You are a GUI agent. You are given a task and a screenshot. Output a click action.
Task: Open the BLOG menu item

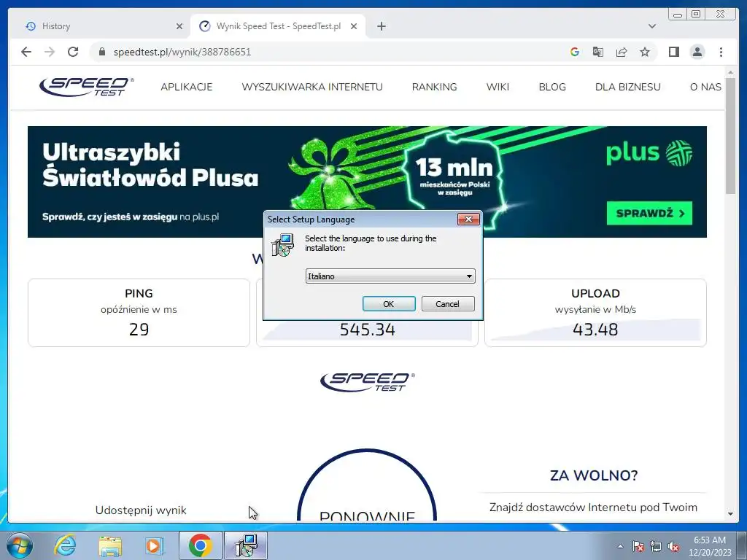click(552, 87)
